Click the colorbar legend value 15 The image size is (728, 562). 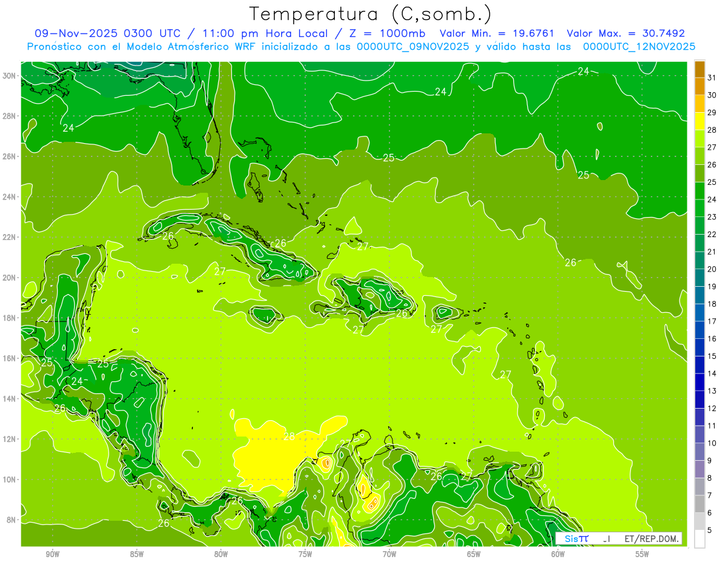click(712, 356)
